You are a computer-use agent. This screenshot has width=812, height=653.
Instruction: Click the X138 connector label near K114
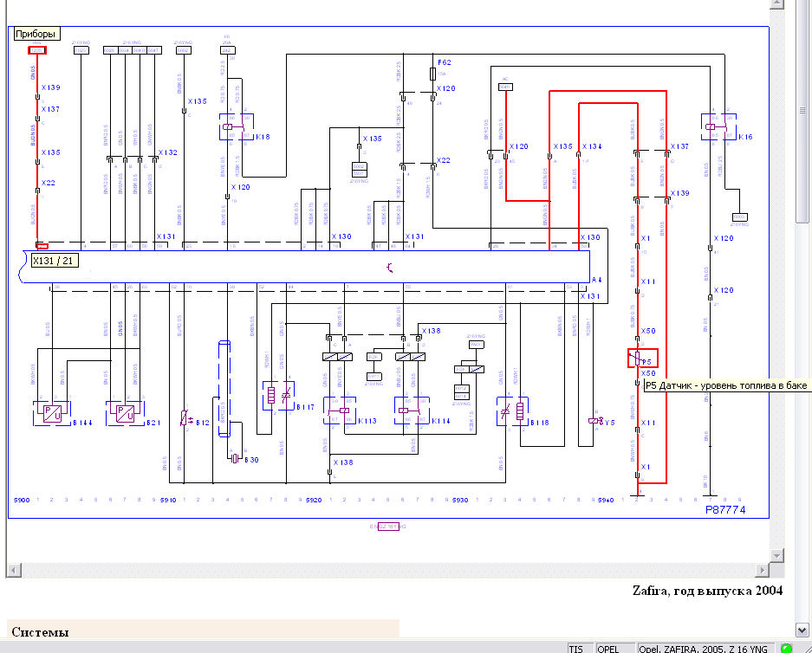(x=432, y=331)
